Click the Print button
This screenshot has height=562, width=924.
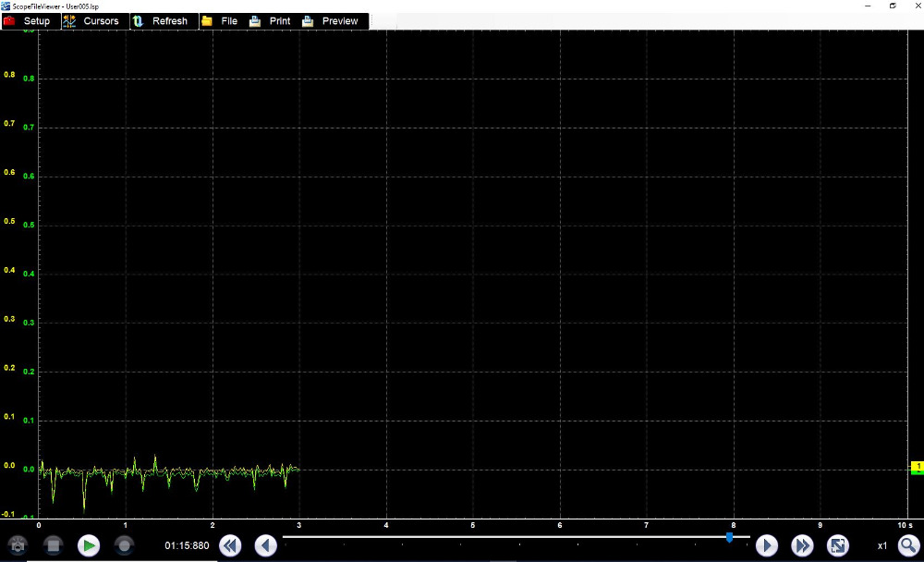(x=271, y=21)
